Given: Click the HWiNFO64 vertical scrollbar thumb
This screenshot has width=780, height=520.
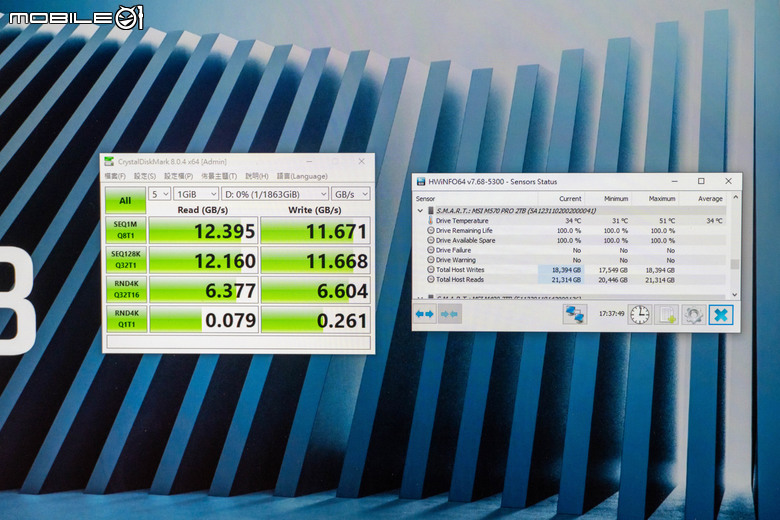Looking at the screenshot, I should [734, 264].
